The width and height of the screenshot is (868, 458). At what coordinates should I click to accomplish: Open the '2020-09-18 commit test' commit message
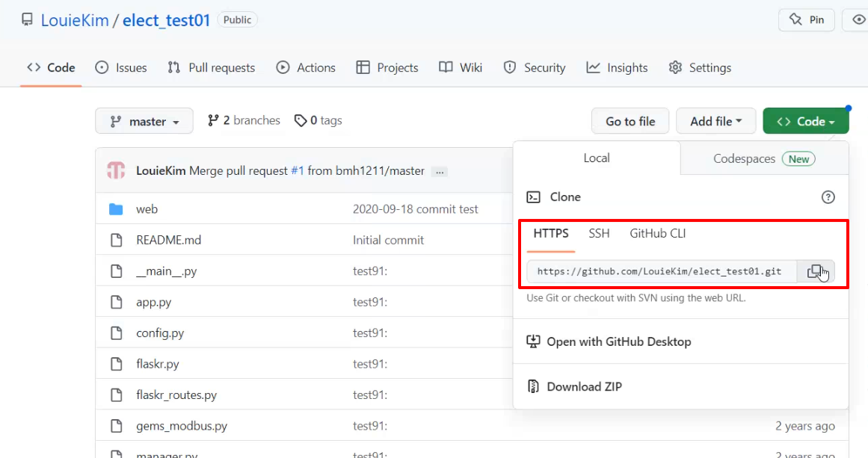click(415, 209)
